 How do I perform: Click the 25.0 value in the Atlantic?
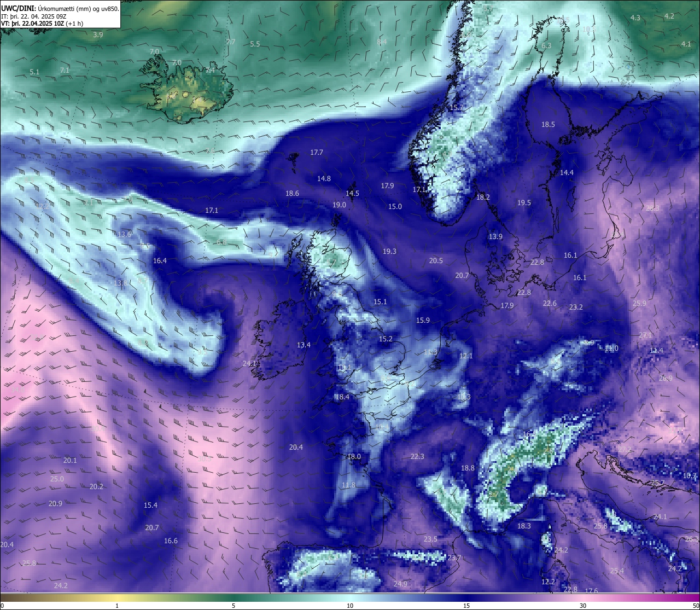pos(57,479)
